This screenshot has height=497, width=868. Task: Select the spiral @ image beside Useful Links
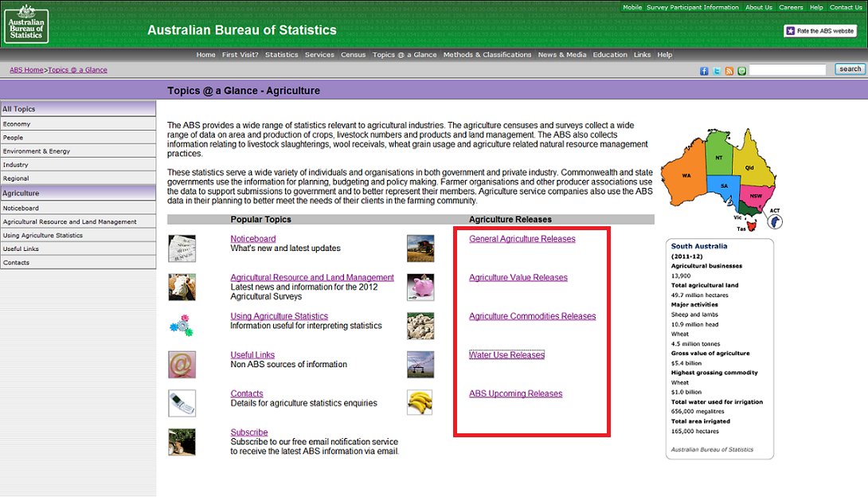point(182,364)
